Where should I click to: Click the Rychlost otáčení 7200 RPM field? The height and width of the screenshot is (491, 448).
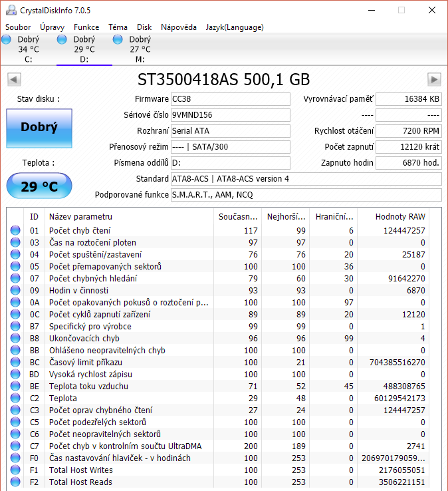pos(409,131)
